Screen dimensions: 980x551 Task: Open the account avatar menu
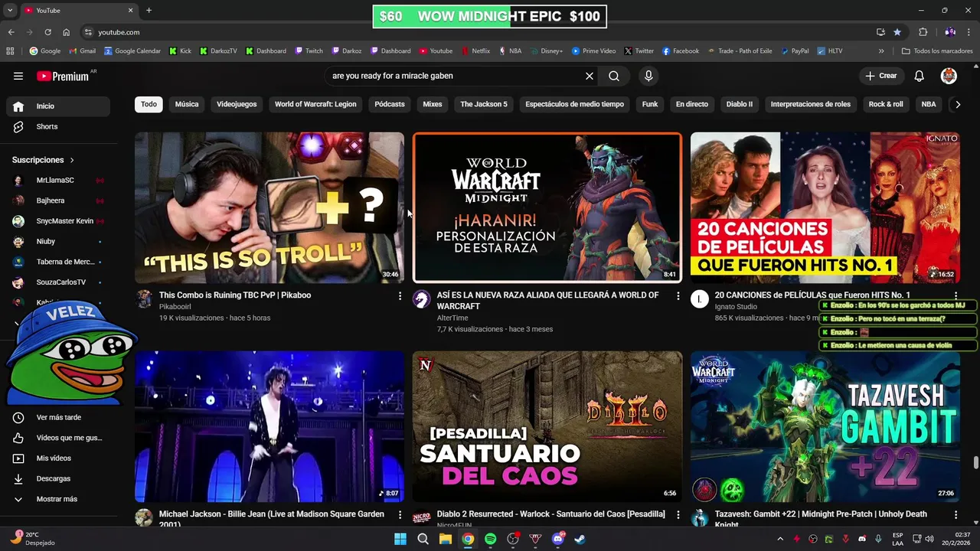(949, 76)
